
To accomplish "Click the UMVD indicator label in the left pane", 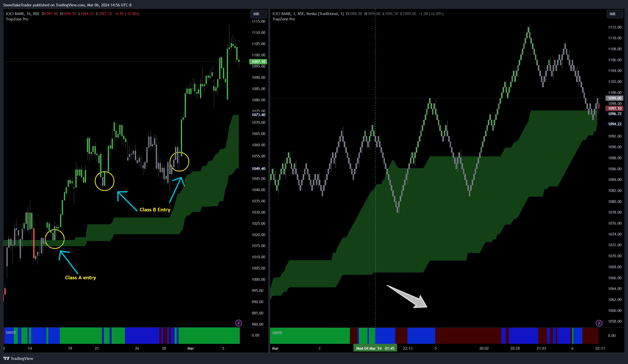I will click(11, 332).
